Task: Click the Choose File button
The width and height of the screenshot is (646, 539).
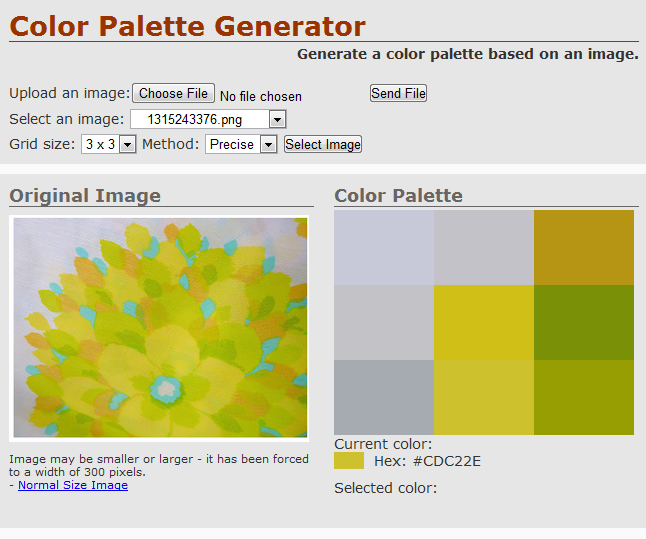Action: click(x=173, y=93)
